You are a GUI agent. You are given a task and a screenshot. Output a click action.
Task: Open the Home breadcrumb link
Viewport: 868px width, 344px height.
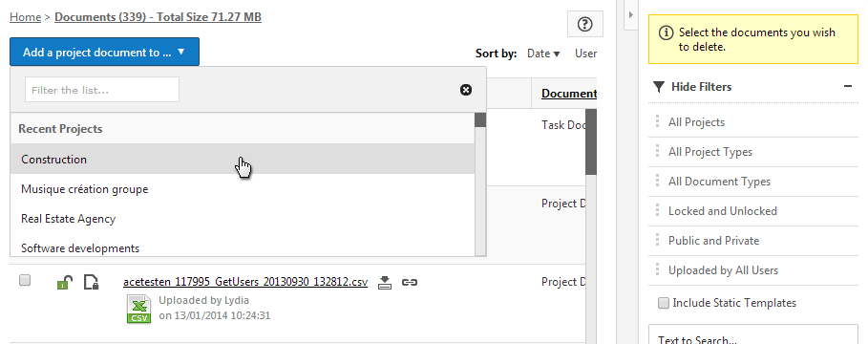26,17
